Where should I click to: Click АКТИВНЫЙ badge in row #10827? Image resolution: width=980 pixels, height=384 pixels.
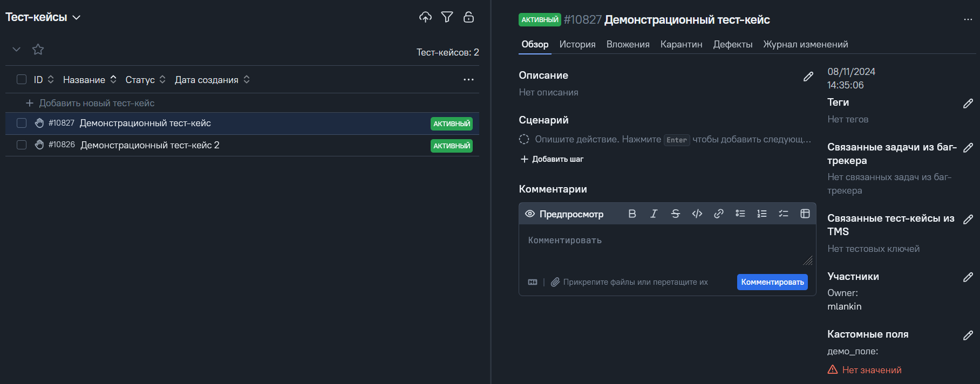(x=452, y=124)
